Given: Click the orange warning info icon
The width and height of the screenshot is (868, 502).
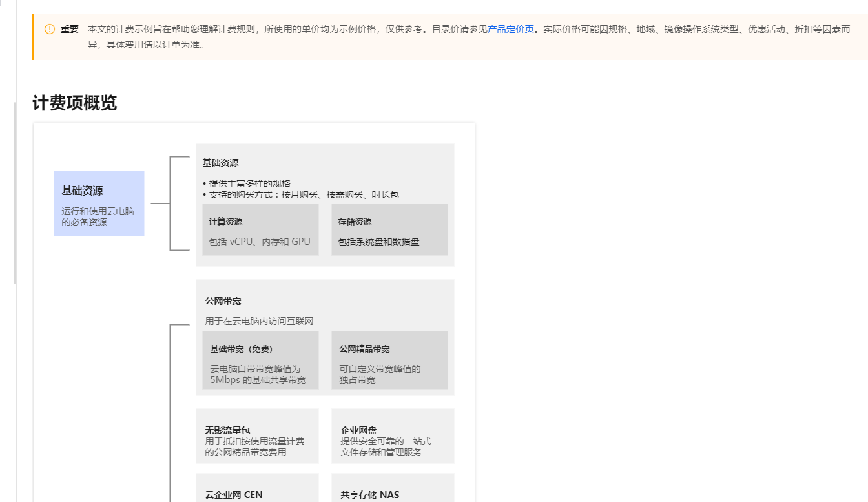Looking at the screenshot, I should click(x=50, y=29).
